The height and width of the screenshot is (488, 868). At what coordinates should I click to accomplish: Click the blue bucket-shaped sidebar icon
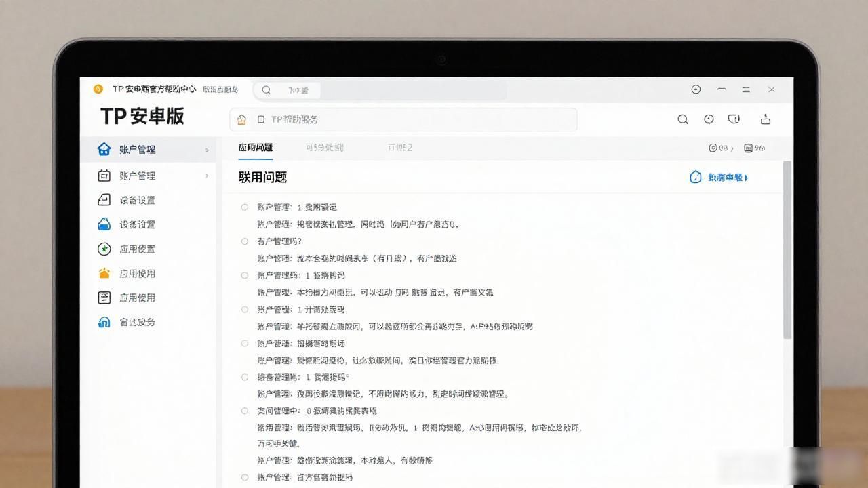pos(104,224)
